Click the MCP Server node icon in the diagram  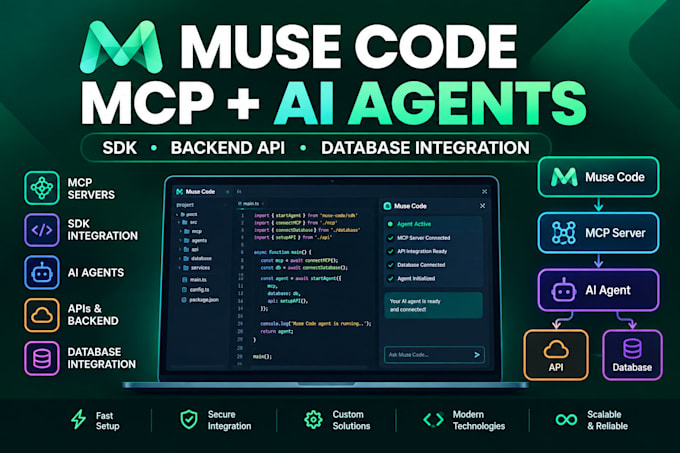click(563, 233)
